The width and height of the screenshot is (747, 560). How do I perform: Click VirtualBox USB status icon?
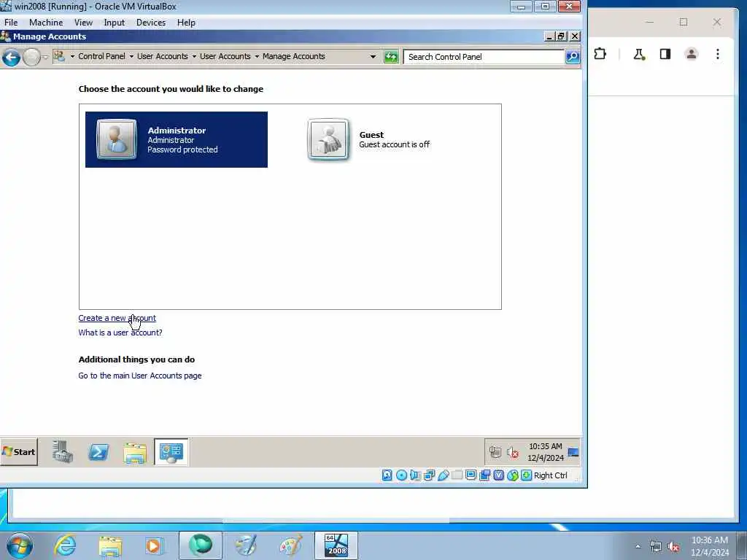(x=444, y=475)
